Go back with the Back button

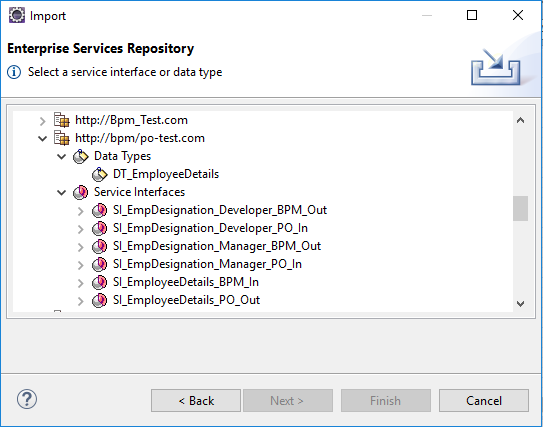pos(196,401)
